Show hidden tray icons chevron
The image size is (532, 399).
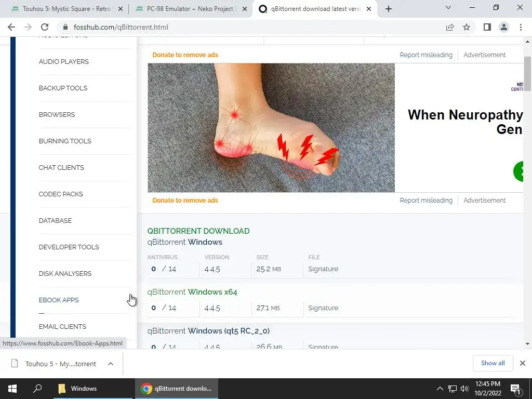click(440, 389)
